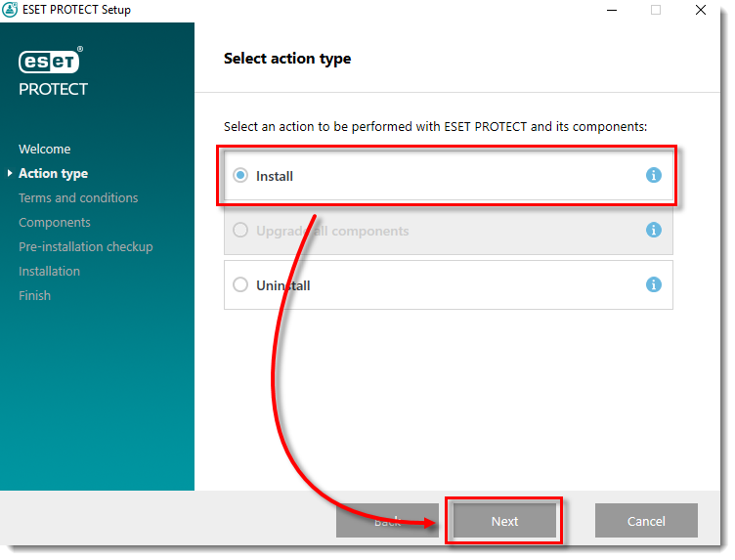The image size is (735, 560).
Task: Click the Install option label text
Action: (275, 176)
